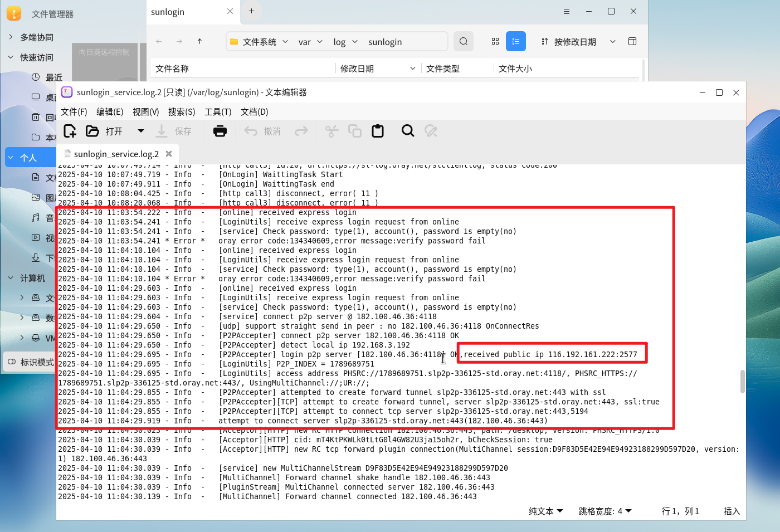Toggle the file manager preview pane icon
The image size is (780, 532).
(x=632, y=41)
